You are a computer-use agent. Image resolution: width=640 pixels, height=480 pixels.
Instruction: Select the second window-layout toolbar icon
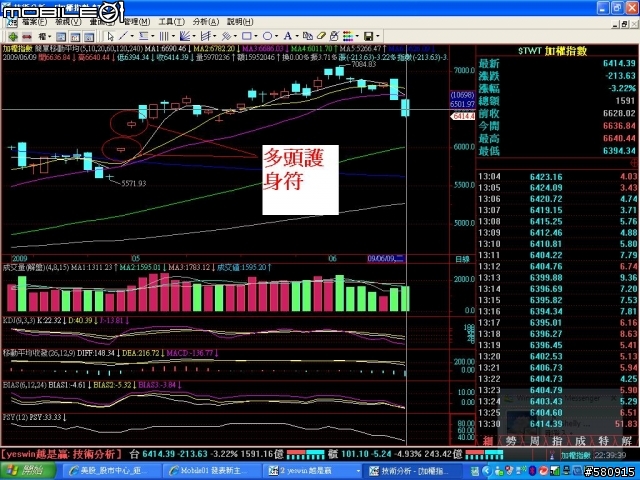pos(75,37)
